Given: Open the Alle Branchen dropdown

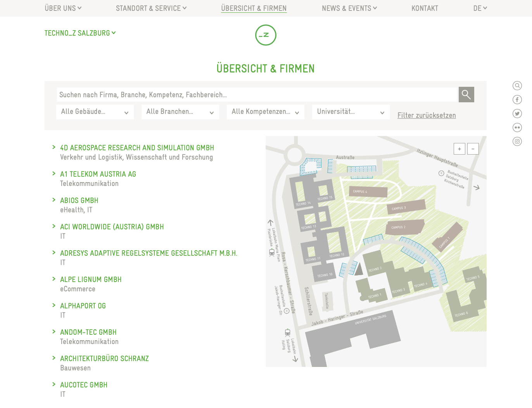Looking at the screenshot, I should tap(180, 112).
